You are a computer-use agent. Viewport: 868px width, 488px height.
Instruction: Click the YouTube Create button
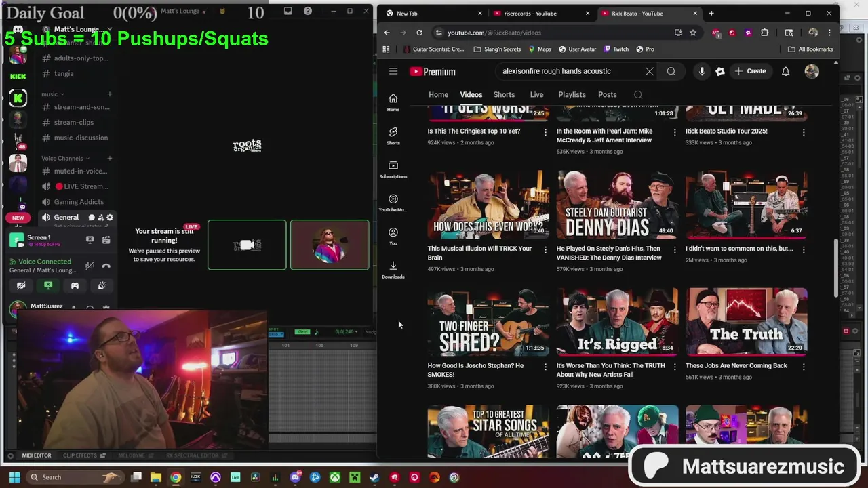click(x=750, y=71)
